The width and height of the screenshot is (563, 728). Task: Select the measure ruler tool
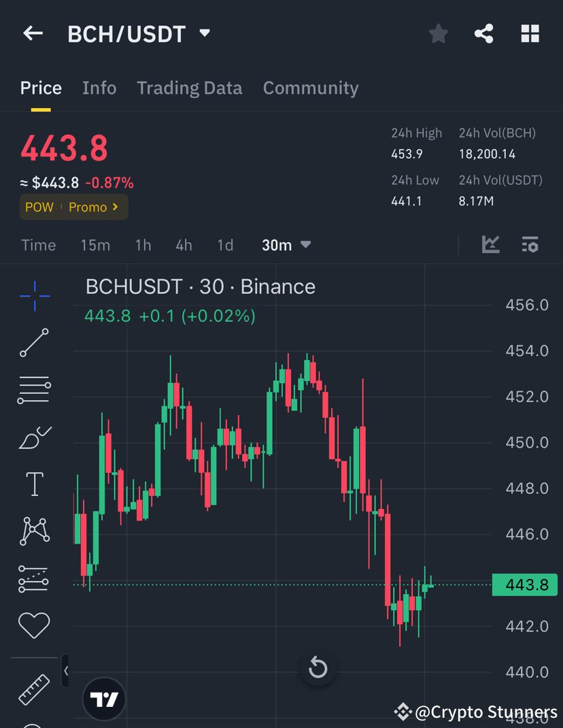tap(34, 689)
